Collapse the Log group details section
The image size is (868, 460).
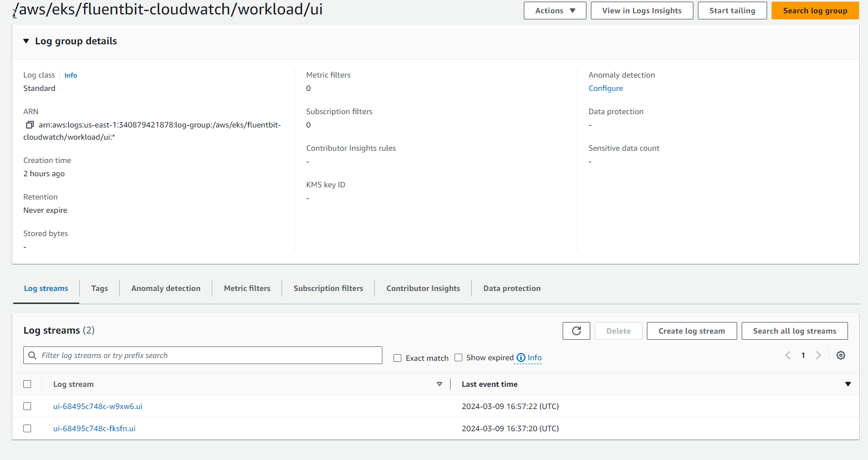pyautogui.click(x=26, y=41)
